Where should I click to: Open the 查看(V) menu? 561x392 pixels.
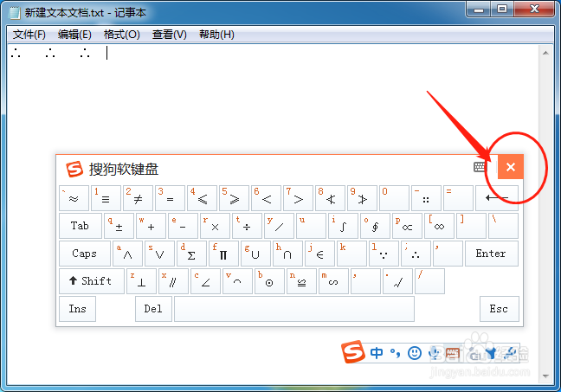click(170, 35)
